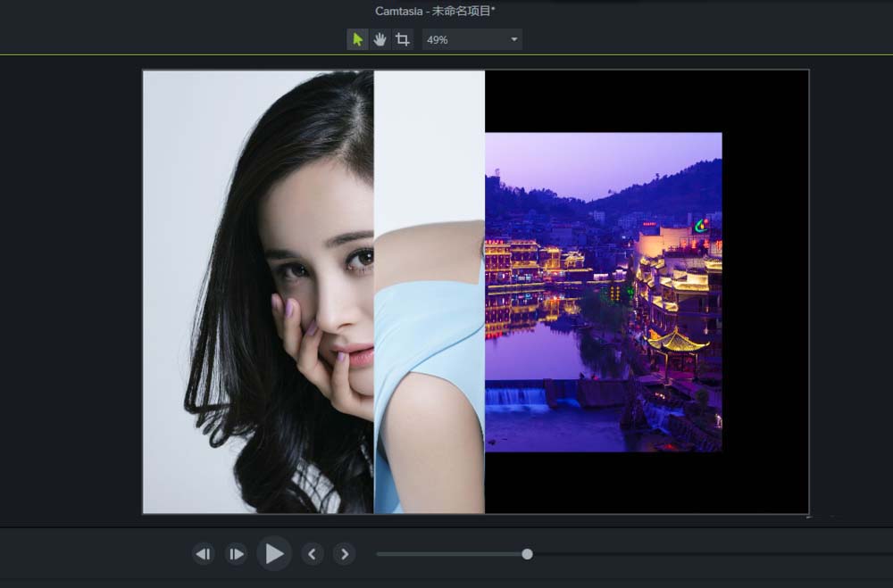This screenshot has width=893, height=588.
Task: Jump to previous media with left chevron
Action: point(312,554)
